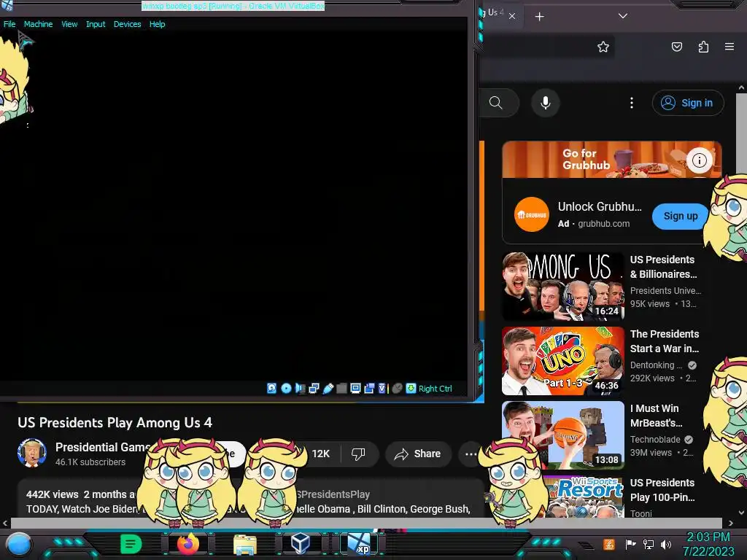
Task: Open the YouTube settings three-dot menu
Action: (632, 103)
